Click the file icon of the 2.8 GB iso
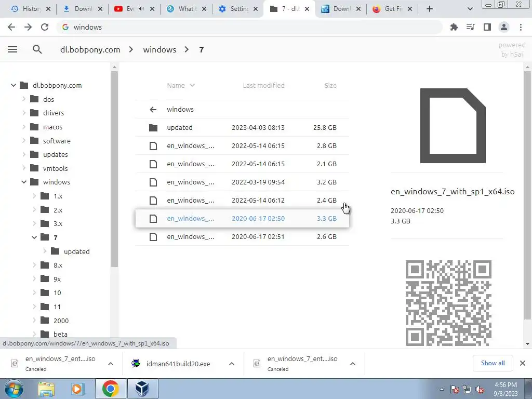 pyautogui.click(x=153, y=146)
